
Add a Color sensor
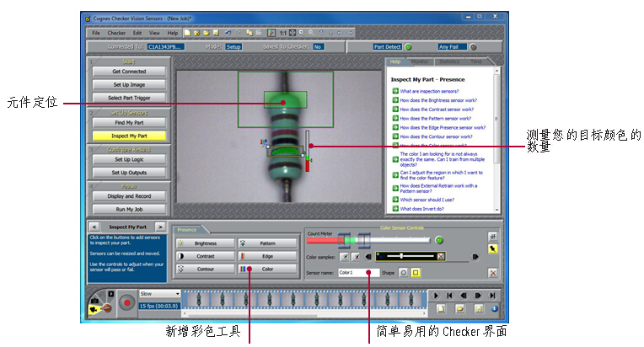(x=267, y=269)
